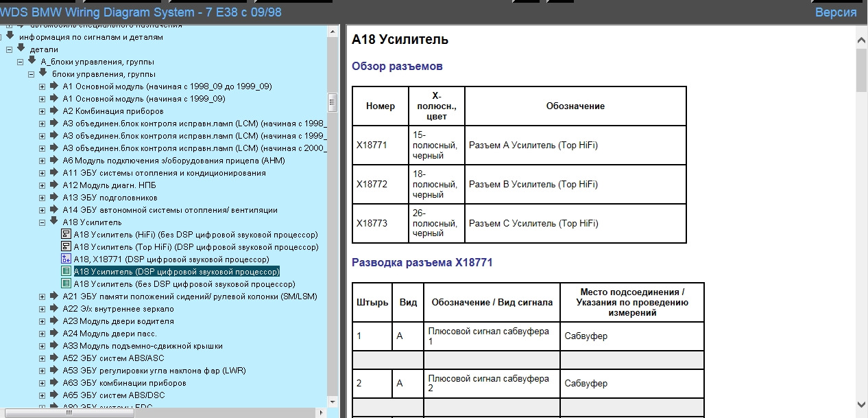Expand the A52 ЭБУ систем ABS/ASC node
This screenshot has height=418, width=868.
pyautogui.click(x=43, y=358)
